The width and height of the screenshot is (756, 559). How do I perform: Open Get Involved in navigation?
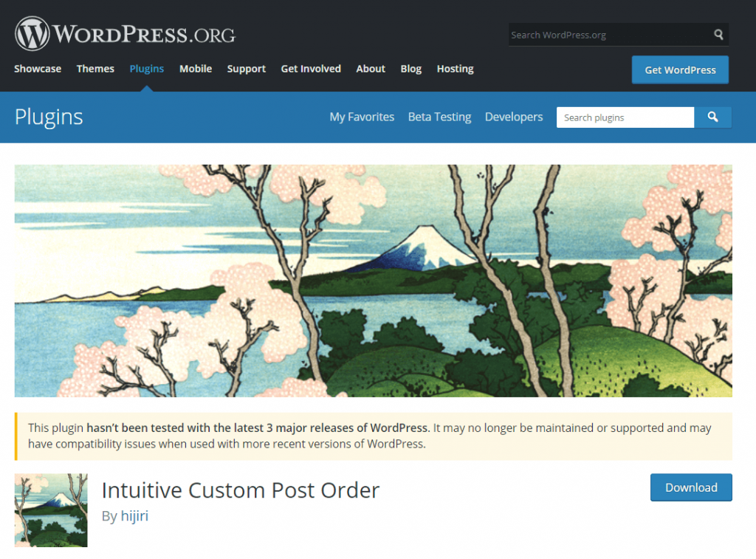coord(311,69)
